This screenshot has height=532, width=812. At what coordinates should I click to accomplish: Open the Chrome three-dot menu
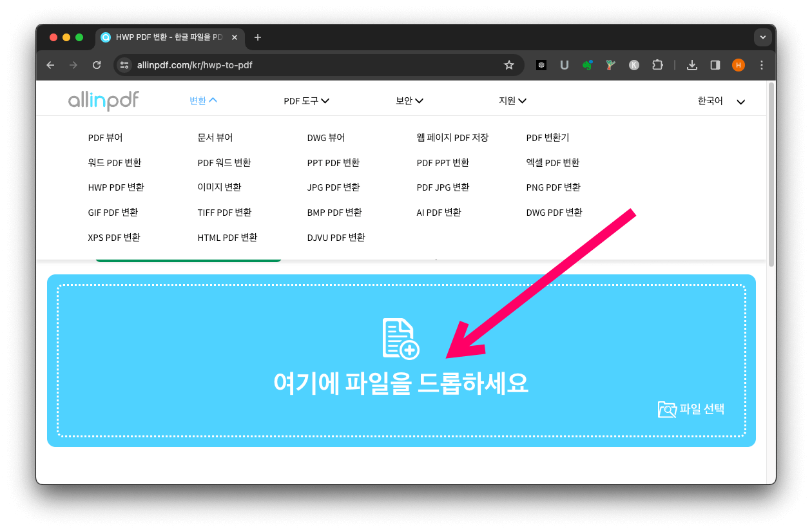click(762, 65)
